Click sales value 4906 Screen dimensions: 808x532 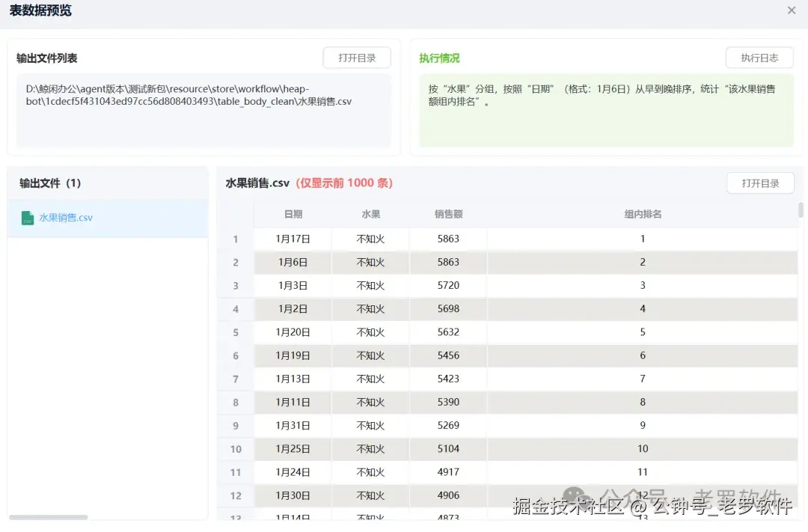[448, 495]
